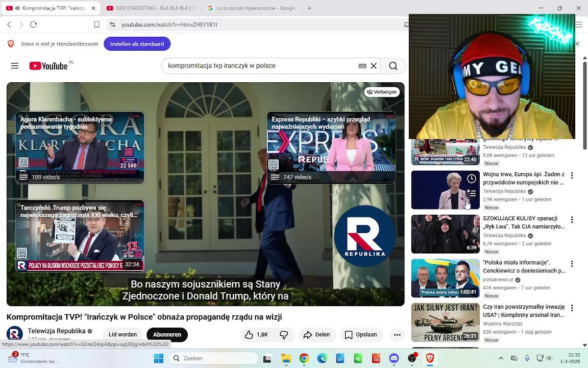Open JAK SILNY JEST IRAN thumbnail

(x=446, y=322)
